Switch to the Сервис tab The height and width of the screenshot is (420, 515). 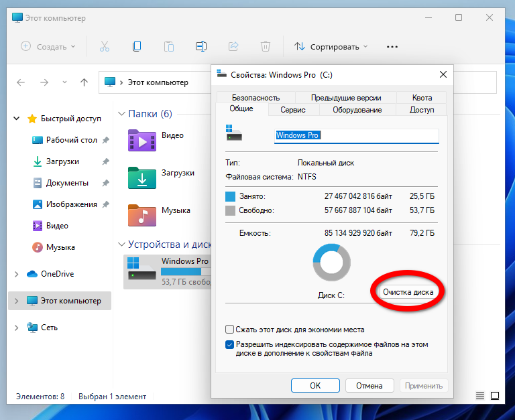[293, 110]
